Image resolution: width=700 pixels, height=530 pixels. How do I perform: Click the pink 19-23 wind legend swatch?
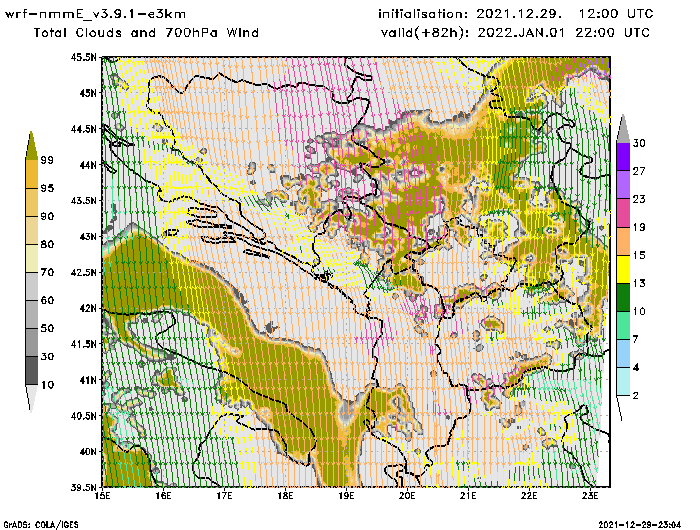623,213
